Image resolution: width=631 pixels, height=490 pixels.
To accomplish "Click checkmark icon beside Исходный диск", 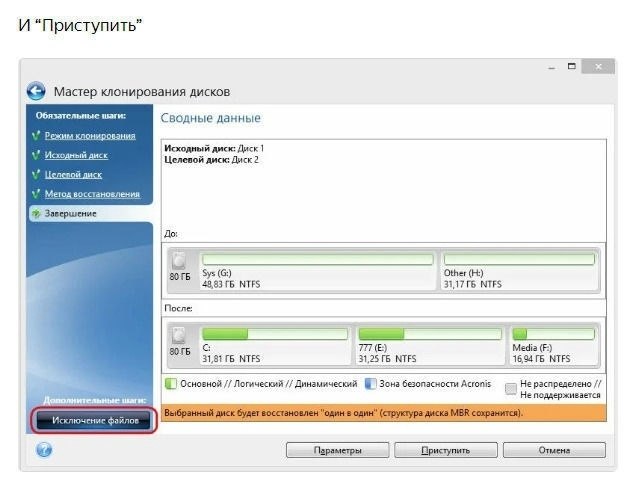I will (x=37, y=155).
